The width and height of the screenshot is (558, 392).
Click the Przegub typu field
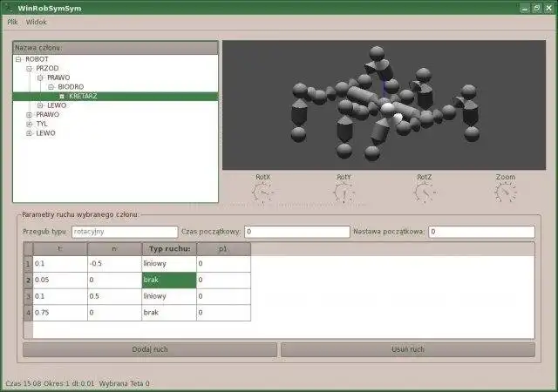pos(125,232)
